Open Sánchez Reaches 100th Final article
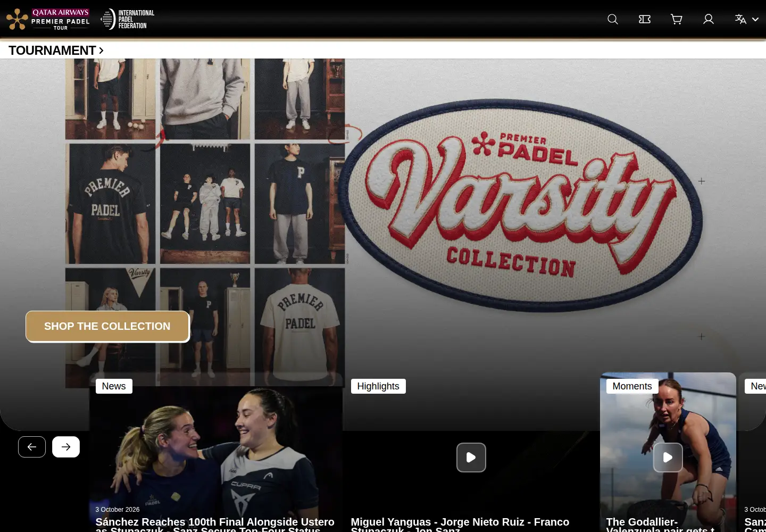 pyautogui.click(x=215, y=524)
